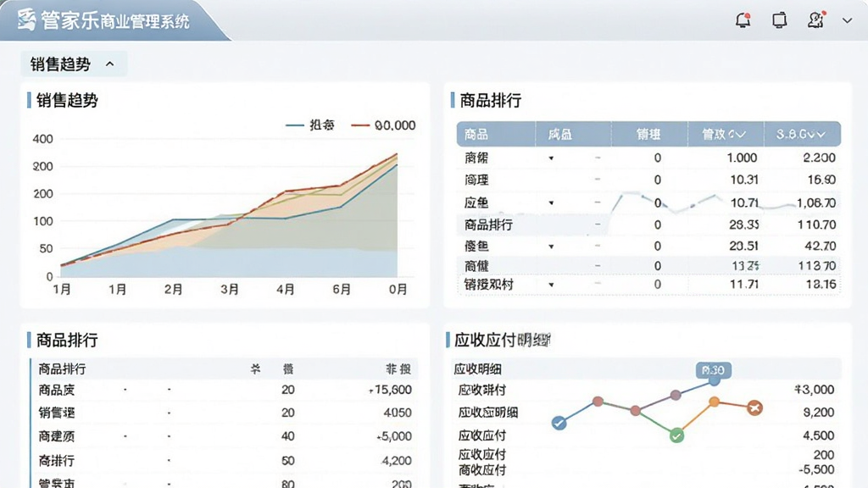Viewport: 868px width, 488px height.
Task: Click the orange data point on the receivables chart
Action: pyautogui.click(x=714, y=402)
